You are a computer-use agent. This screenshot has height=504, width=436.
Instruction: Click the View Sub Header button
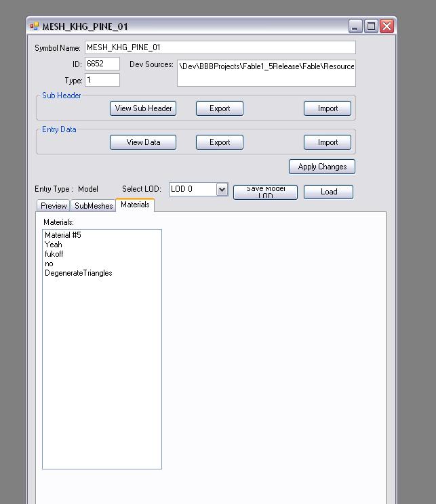(143, 108)
